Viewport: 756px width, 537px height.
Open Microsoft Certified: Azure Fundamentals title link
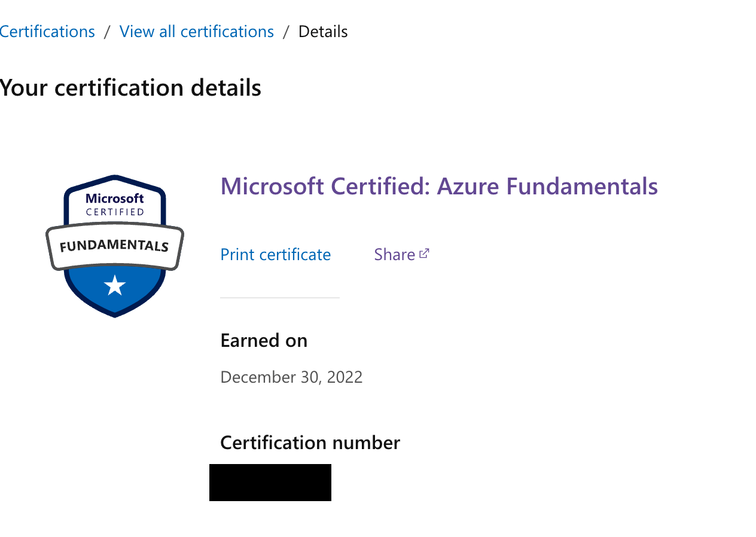[439, 186]
